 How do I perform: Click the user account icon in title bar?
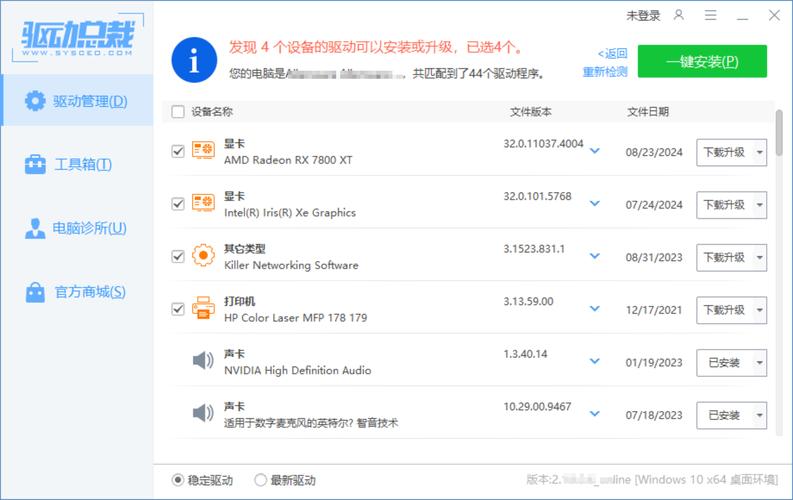[679, 15]
